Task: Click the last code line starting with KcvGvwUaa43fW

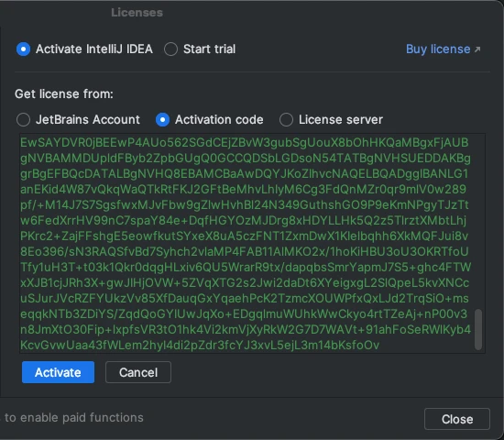Action: tap(200, 345)
